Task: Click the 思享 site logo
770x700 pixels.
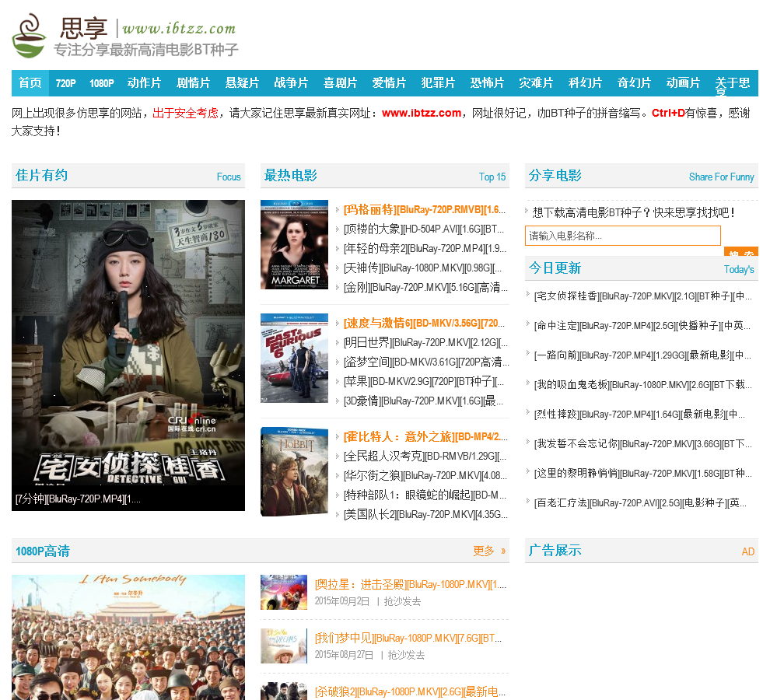Action: point(124,35)
